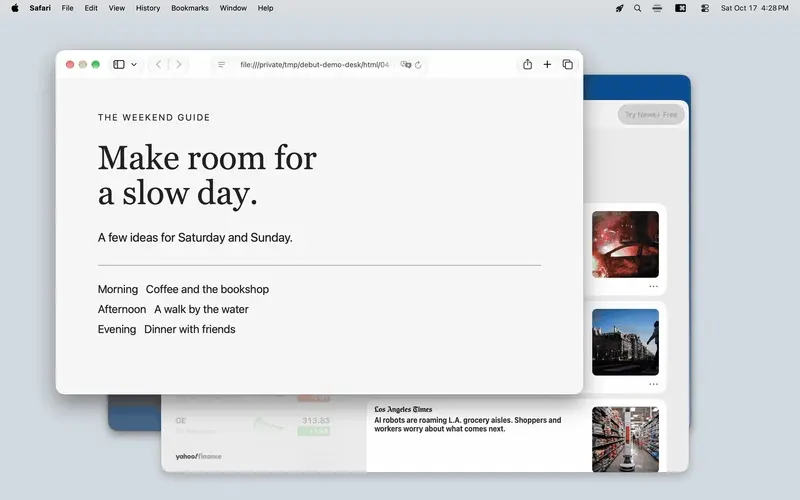Reload the page with the refresh icon

(418, 65)
